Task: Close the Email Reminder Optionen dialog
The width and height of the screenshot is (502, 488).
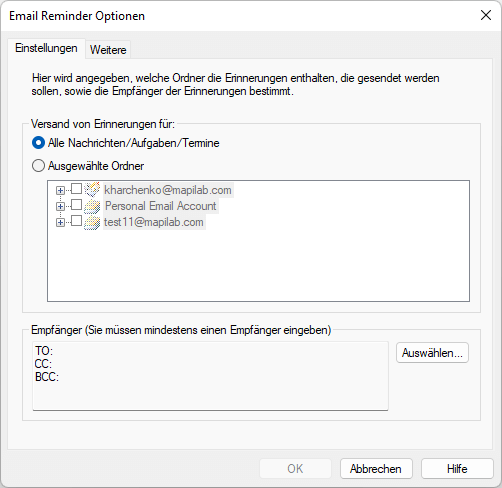Action: tap(486, 15)
